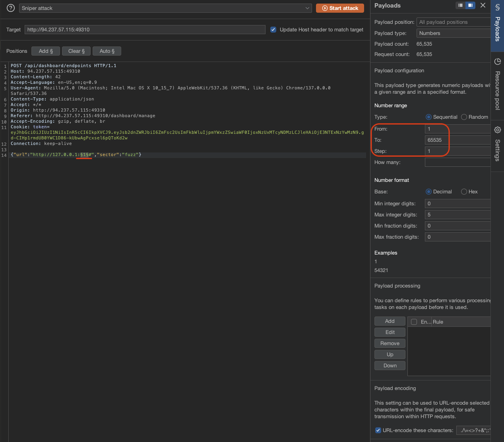Open the Payload type Numbers dropdown
The image size is (504, 442).
[454, 33]
